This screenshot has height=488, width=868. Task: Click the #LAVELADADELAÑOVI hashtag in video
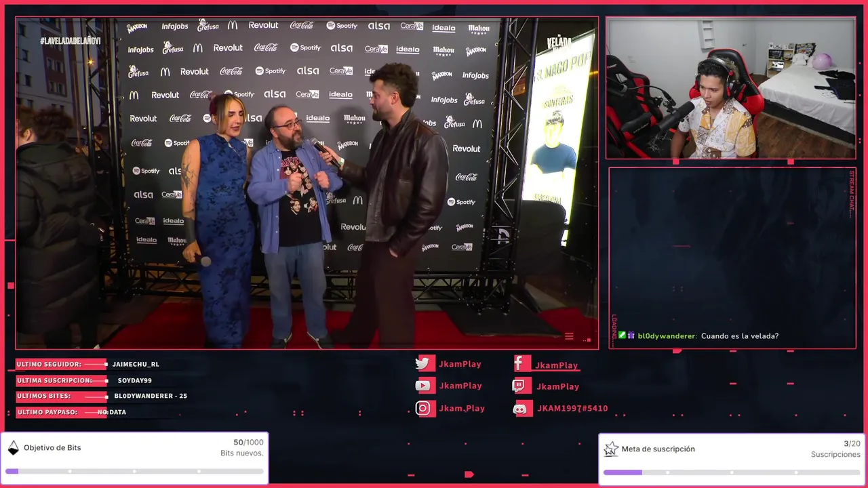click(x=71, y=41)
